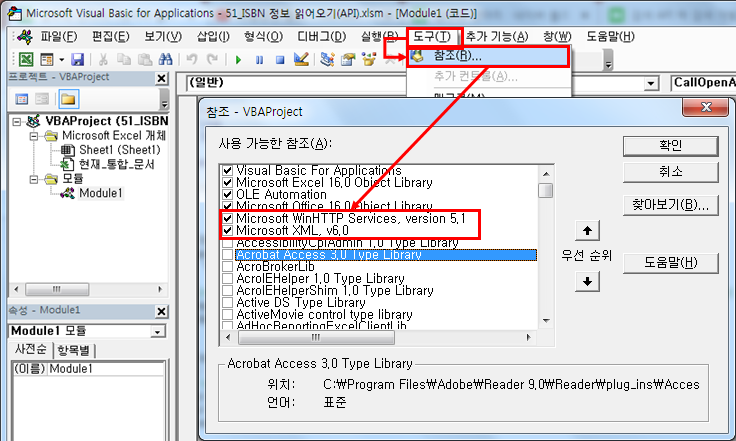The width and height of the screenshot is (736, 441).
Task: Collapse Microsoft Excel 개체 folder
Action: point(34,137)
